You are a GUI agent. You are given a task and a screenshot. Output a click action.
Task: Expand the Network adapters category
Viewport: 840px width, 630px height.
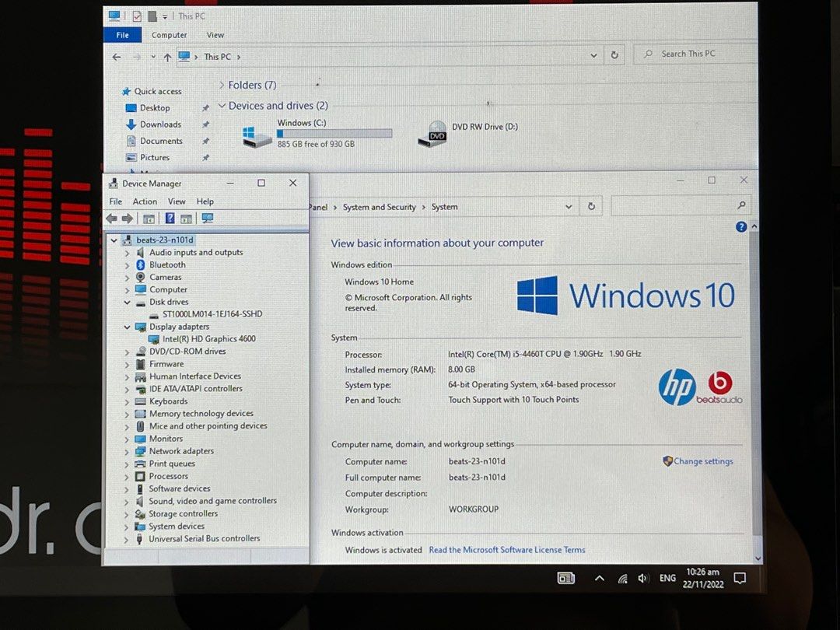(x=128, y=451)
